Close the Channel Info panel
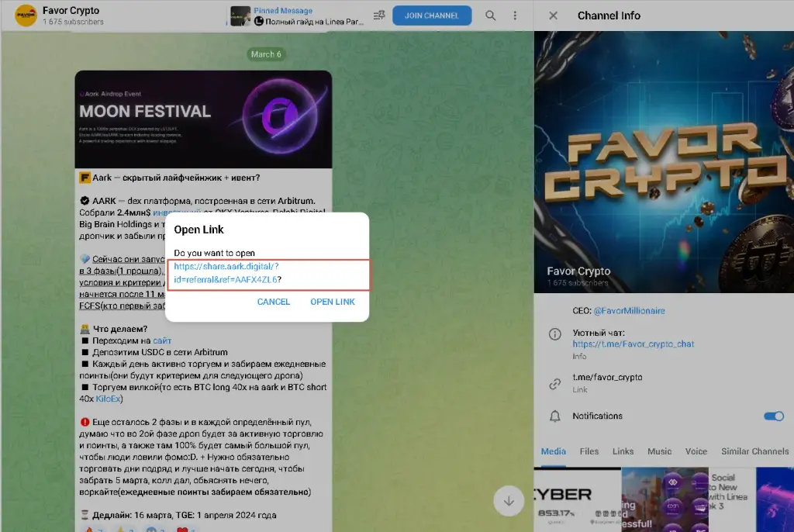This screenshot has height=532, width=794. click(x=553, y=16)
